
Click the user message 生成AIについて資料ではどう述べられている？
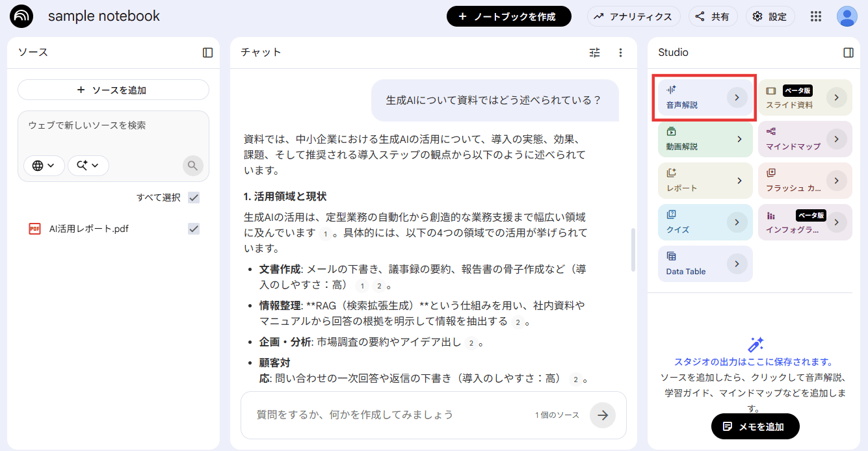click(x=493, y=101)
